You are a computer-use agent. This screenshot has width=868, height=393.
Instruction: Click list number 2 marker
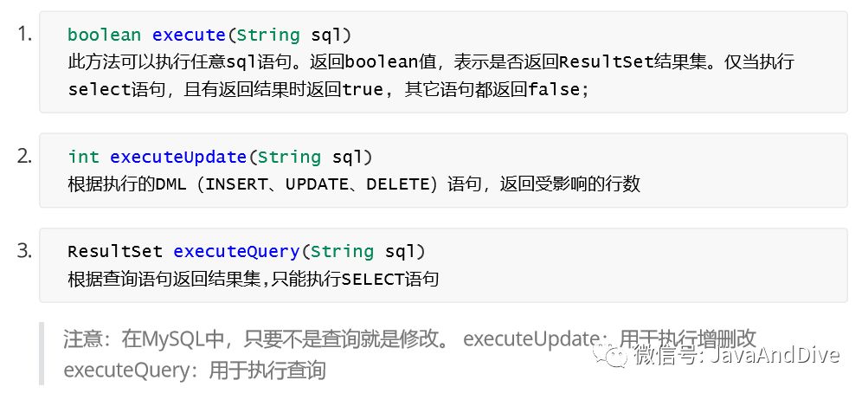pyautogui.click(x=24, y=157)
